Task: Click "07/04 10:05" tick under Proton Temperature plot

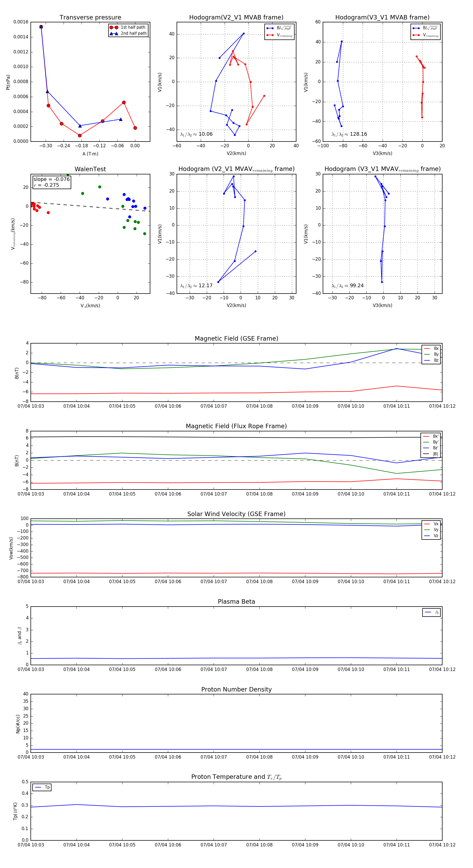Action: (x=122, y=845)
